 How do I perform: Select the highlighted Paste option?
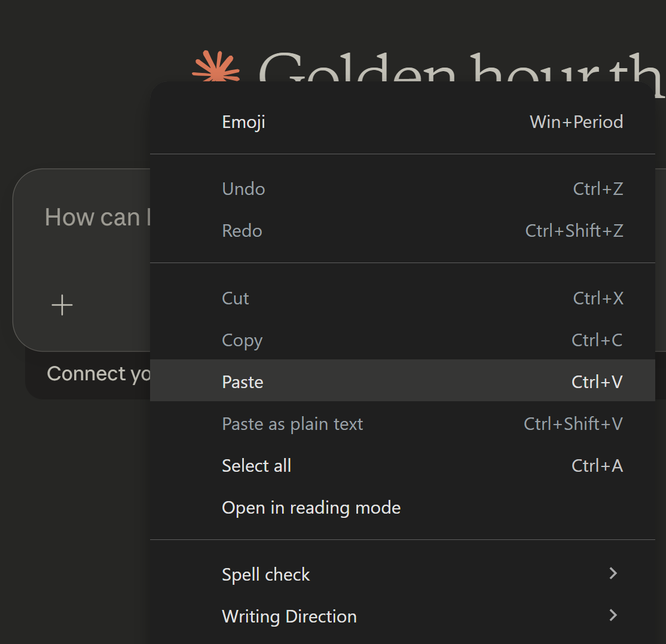point(243,382)
